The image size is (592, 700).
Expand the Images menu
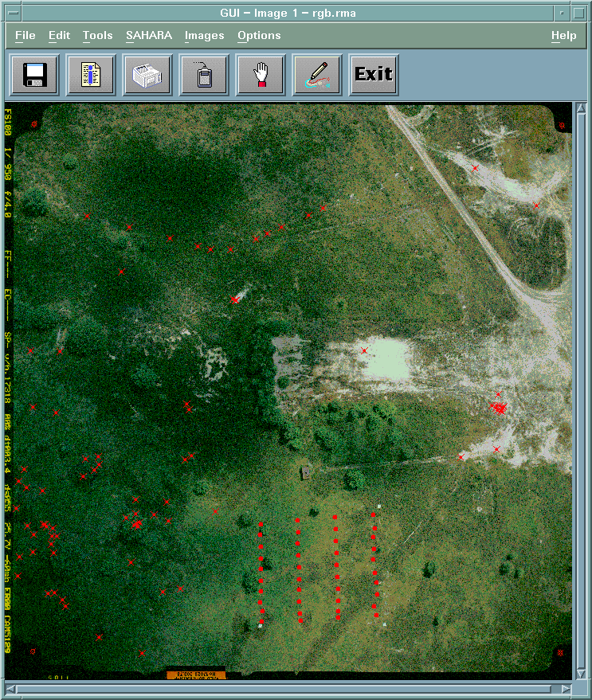coord(204,35)
